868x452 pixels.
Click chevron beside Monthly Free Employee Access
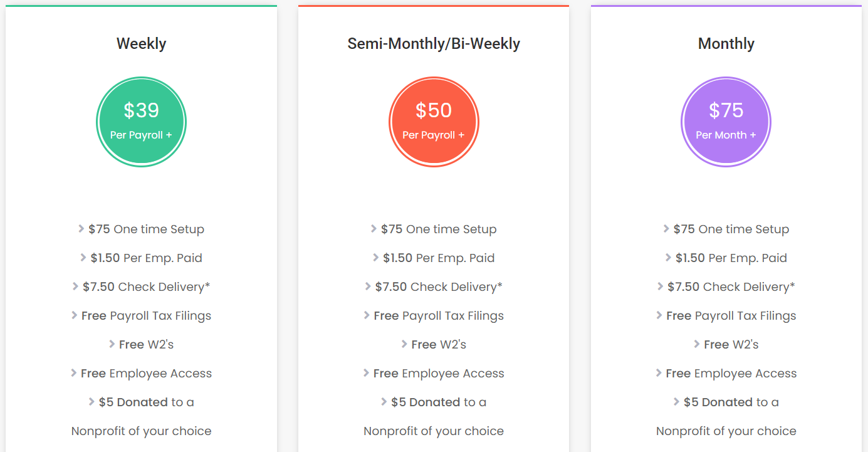tap(659, 373)
